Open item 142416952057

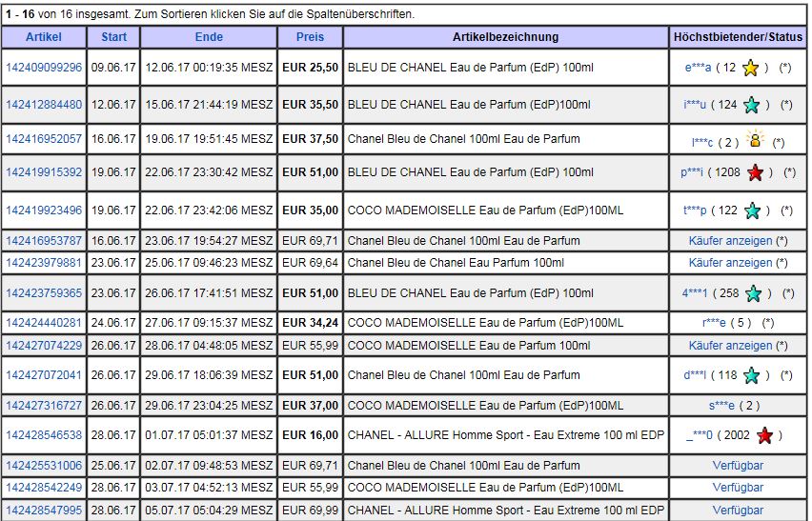[44, 139]
